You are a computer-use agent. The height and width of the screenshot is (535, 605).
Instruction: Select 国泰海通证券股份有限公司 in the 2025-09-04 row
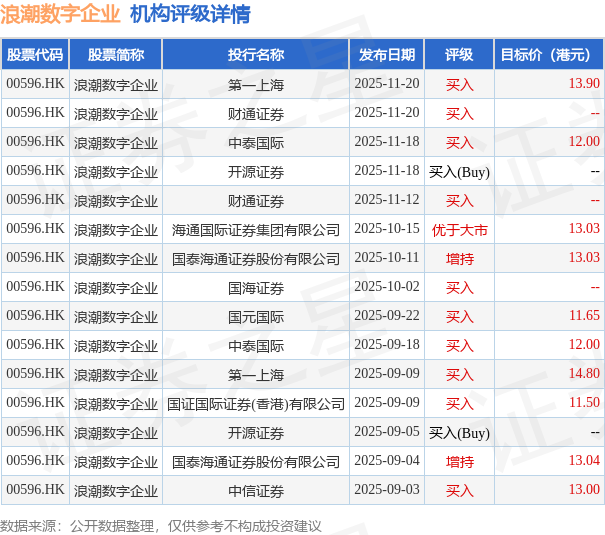(x=256, y=462)
